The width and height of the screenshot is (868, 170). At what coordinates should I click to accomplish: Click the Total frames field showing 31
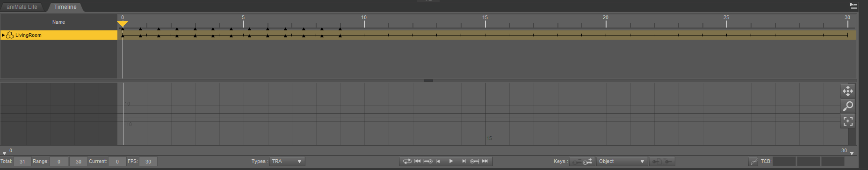point(22,162)
